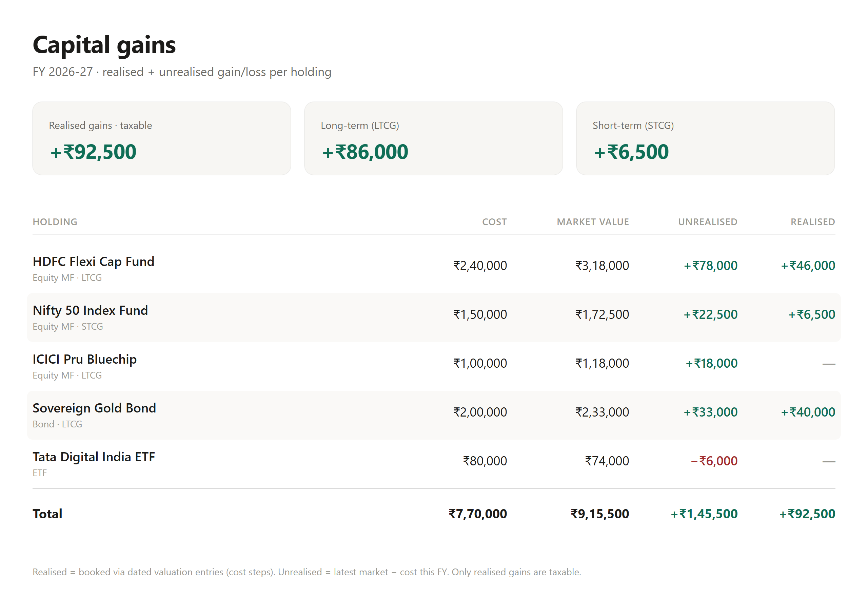Click "Equity MF · LTCG" under HDFC Flexi Cap Fund
The height and width of the screenshot is (597, 868).
click(x=67, y=277)
